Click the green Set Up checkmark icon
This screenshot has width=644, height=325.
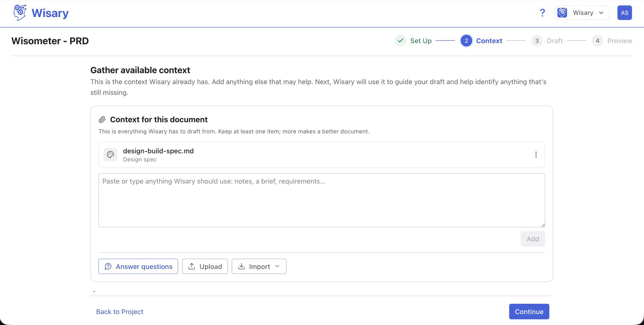coord(400,41)
